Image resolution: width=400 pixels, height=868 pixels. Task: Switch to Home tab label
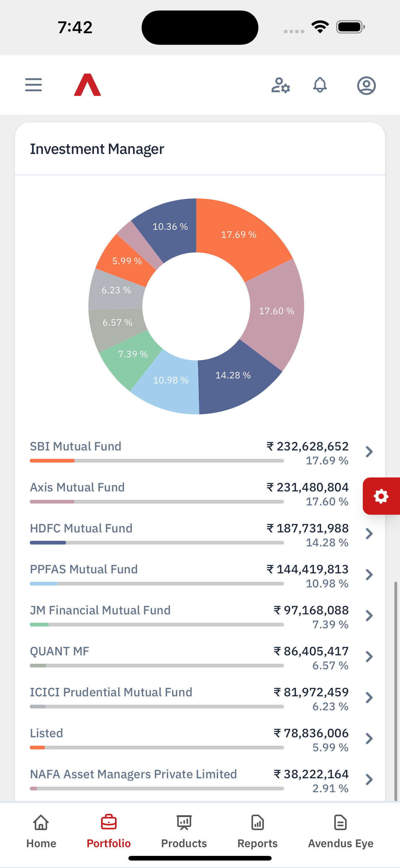(x=41, y=843)
